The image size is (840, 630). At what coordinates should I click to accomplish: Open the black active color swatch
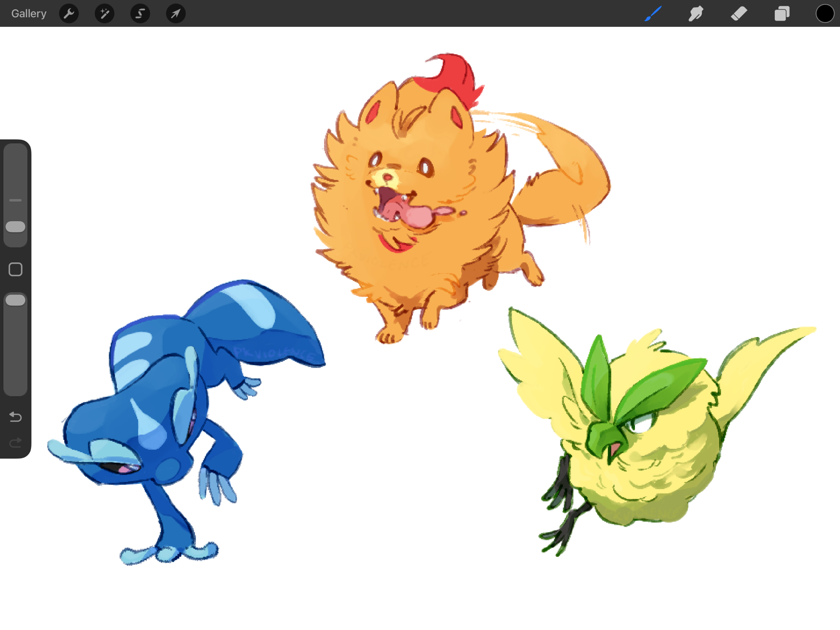(824, 13)
